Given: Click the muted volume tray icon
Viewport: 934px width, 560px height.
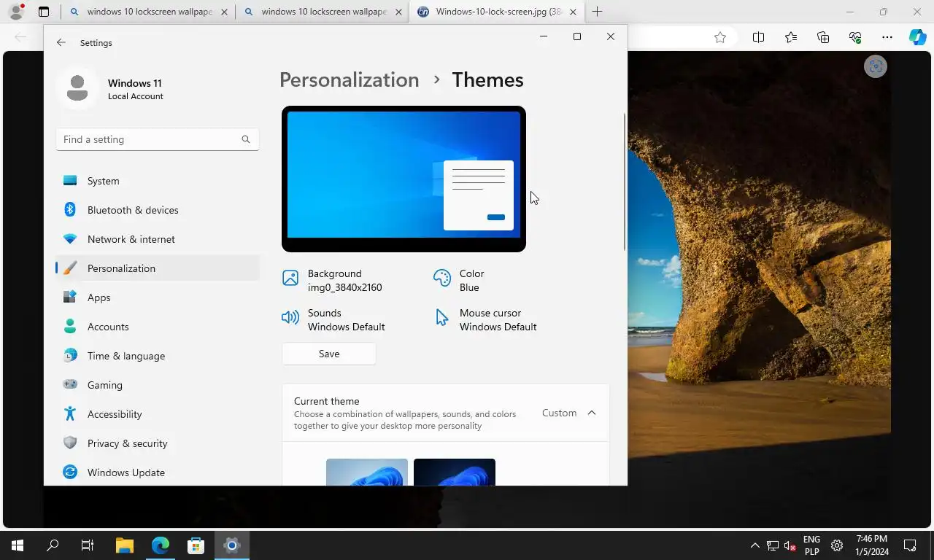Looking at the screenshot, I should click(x=790, y=545).
